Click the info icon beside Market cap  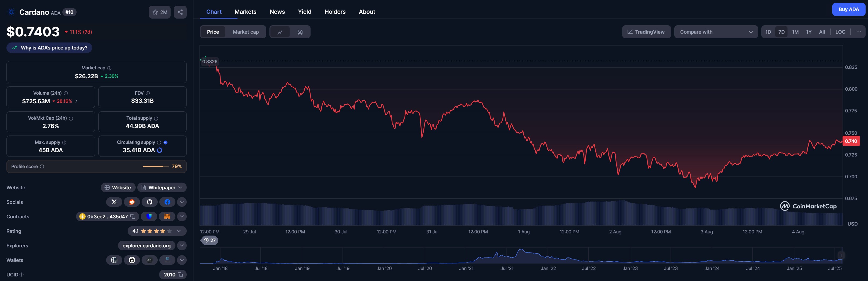(109, 68)
